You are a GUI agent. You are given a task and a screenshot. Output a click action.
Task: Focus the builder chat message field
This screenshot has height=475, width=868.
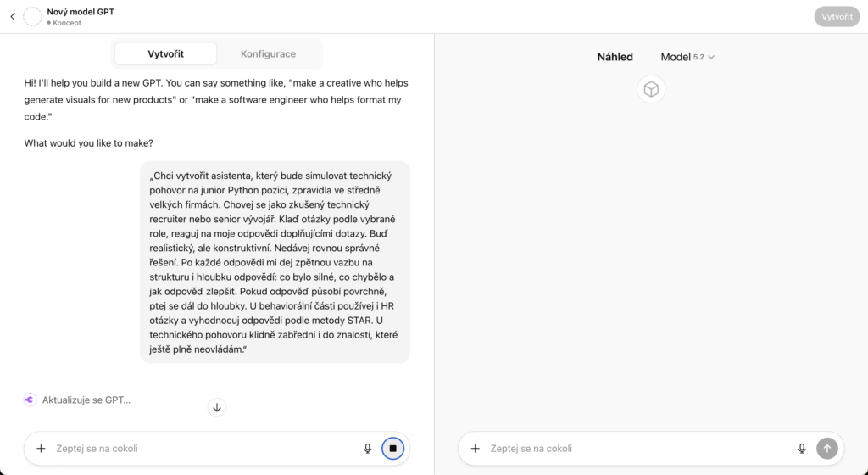pos(203,449)
